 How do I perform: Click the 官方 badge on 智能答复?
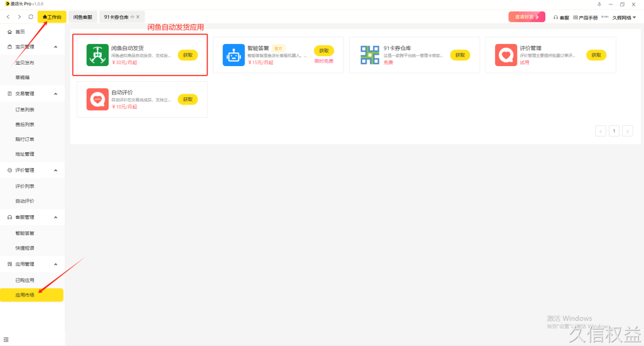279,48
